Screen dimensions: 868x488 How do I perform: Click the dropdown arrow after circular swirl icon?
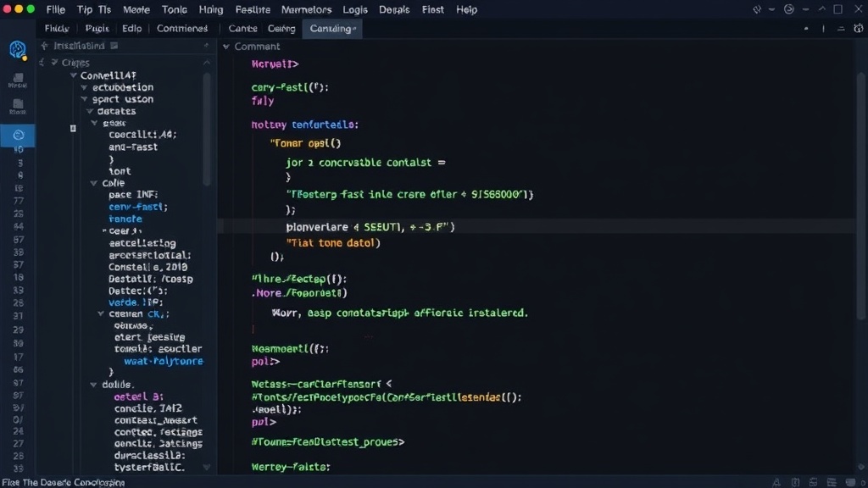click(805, 9)
